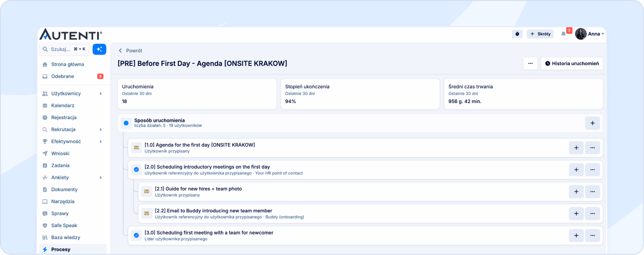
Task: Click into the Szukaj search field
Action: tap(65, 49)
